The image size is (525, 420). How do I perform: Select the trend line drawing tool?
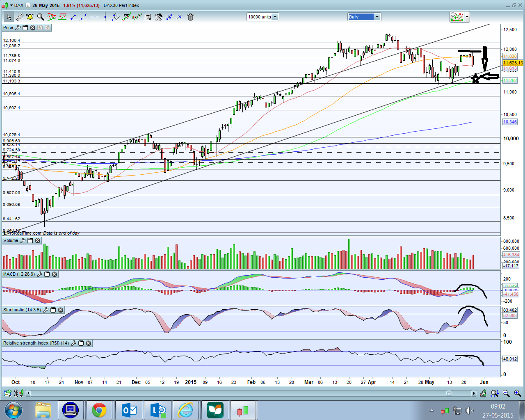click(84, 17)
